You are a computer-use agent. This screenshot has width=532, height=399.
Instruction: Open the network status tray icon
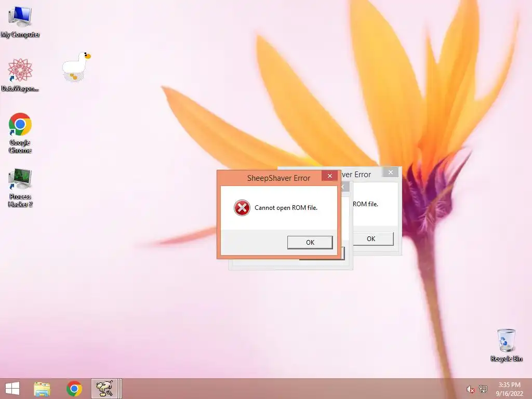(483, 389)
